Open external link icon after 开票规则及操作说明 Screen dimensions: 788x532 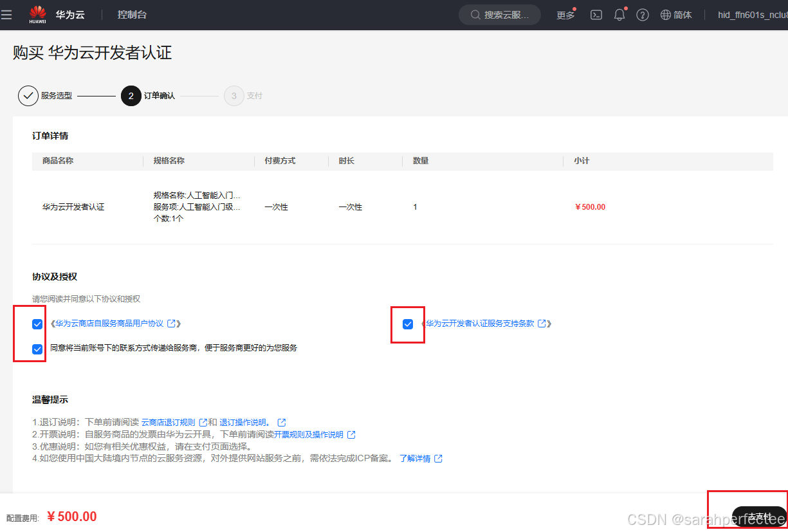click(351, 435)
